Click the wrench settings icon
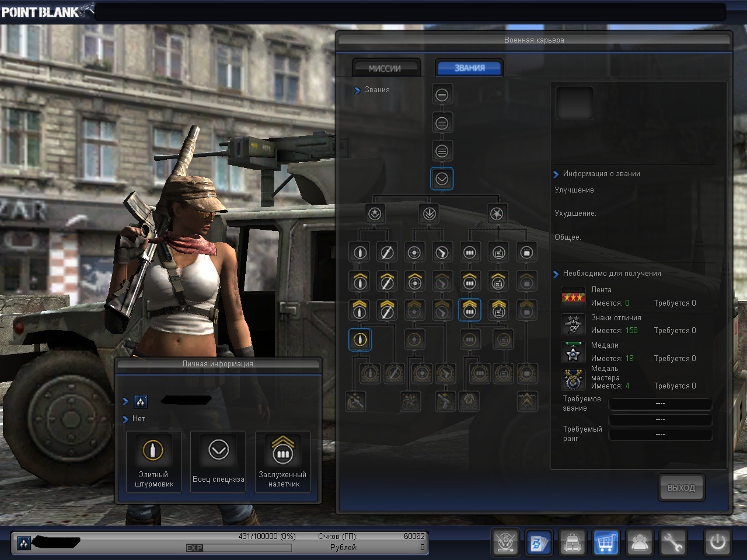747x560 pixels. [x=672, y=542]
